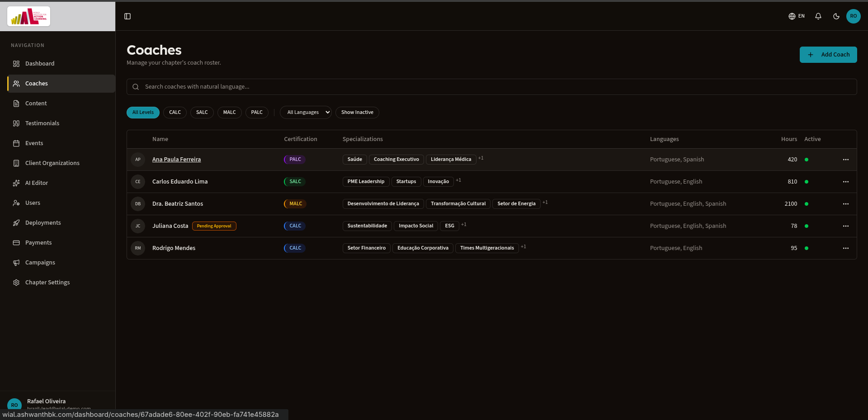Open Content in the sidebar
The height and width of the screenshot is (420, 868).
point(61,104)
